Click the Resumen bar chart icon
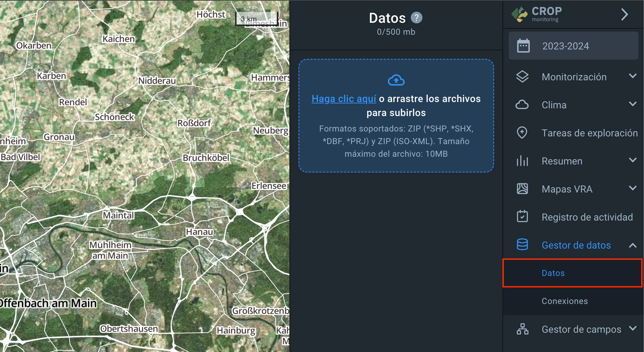 pyautogui.click(x=522, y=161)
